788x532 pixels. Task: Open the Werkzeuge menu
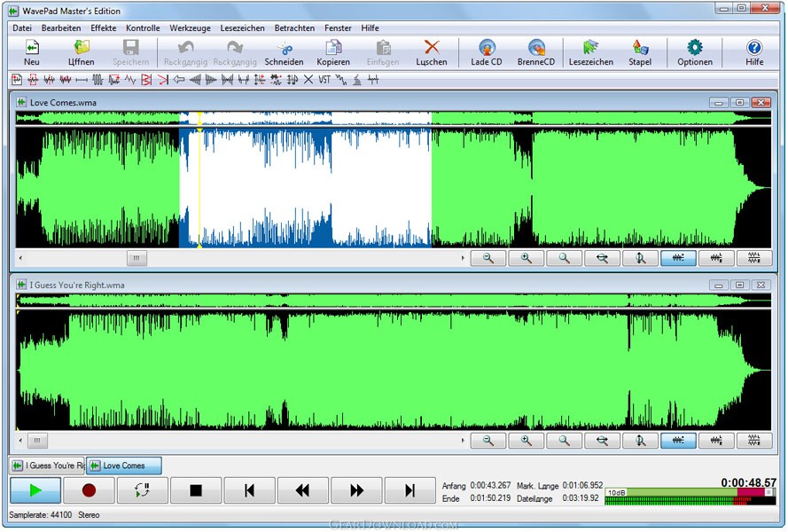[190, 28]
